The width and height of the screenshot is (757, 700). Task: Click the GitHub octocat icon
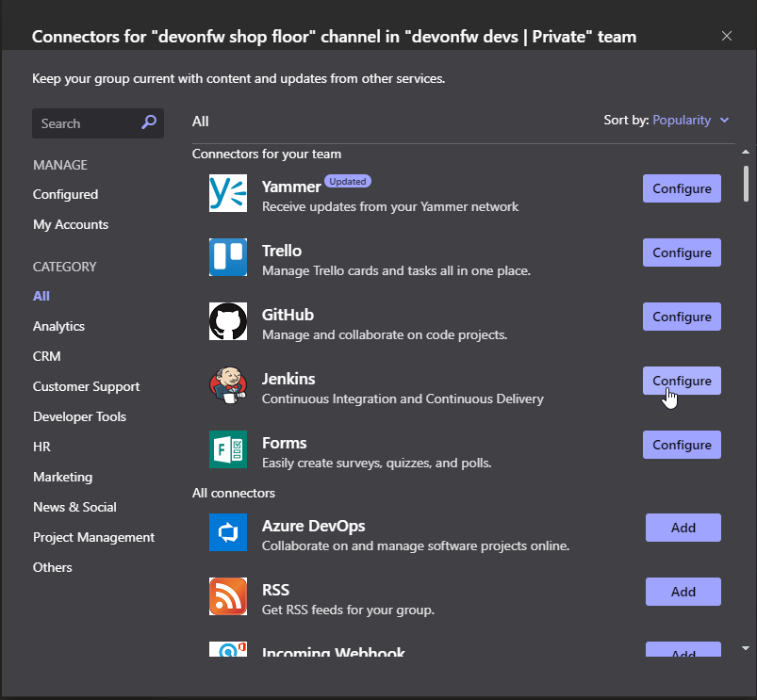tap(227, 321)
